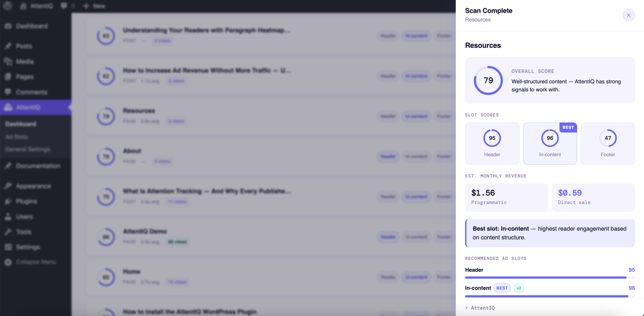This screenshot has width=644, height=316.
Task: Open Media library icon in sidebar
Action: (x=8, y=61)
